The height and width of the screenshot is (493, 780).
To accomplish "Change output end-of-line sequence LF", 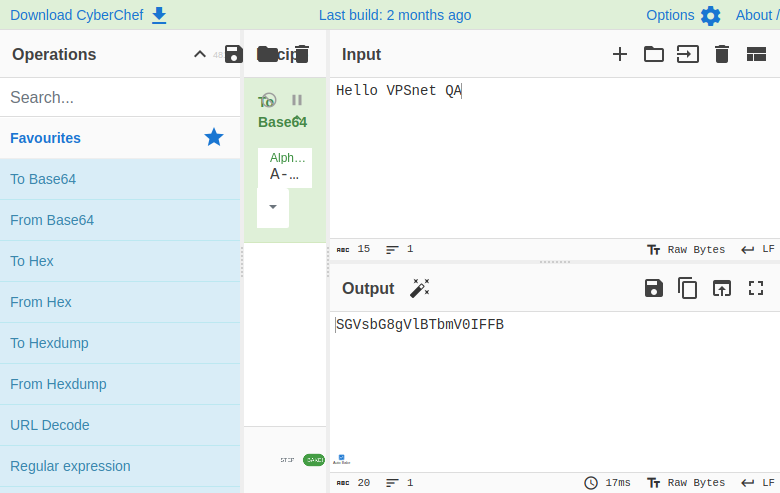I will (758, 483).
